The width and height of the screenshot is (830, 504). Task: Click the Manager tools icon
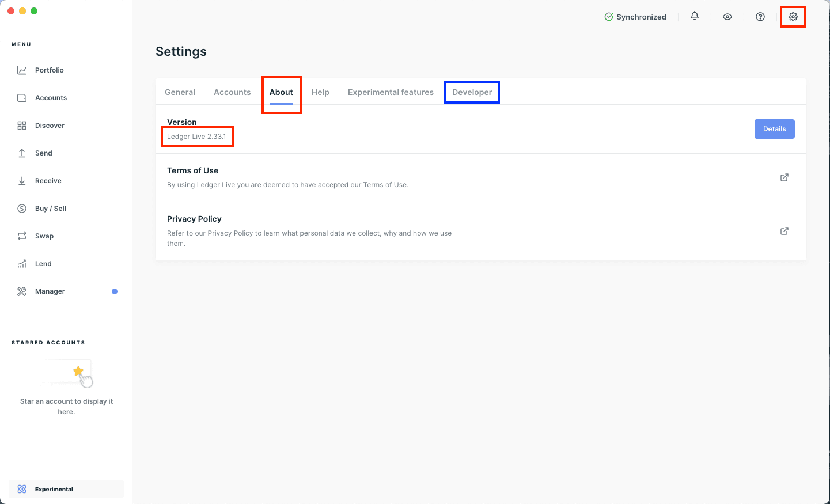22,291
